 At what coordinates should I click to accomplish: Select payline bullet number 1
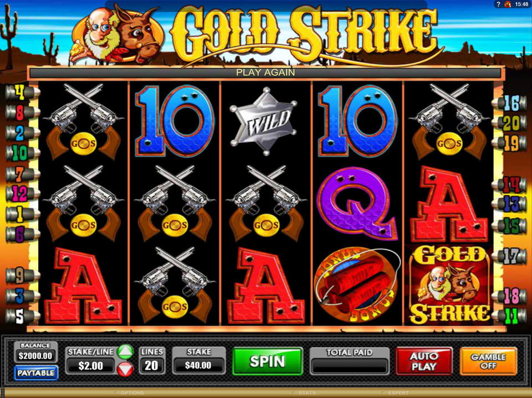pyautogui.click(x=22, y=214)
